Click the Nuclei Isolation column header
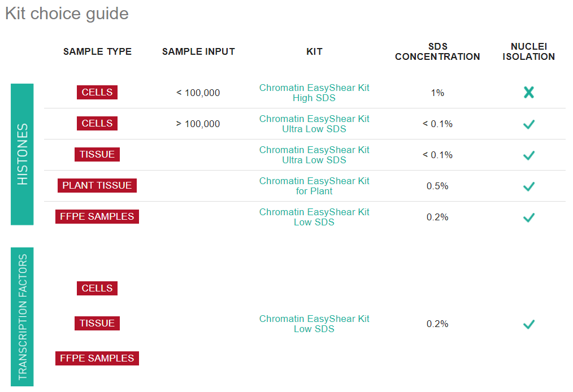The width and height of the screenshot is (573, 392). click(x=529, y=51)
